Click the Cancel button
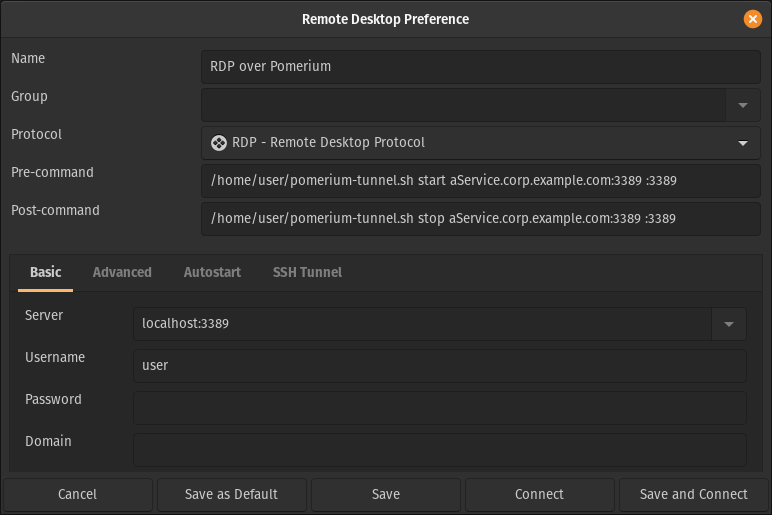The image size is (772, 515). (78, 494)
